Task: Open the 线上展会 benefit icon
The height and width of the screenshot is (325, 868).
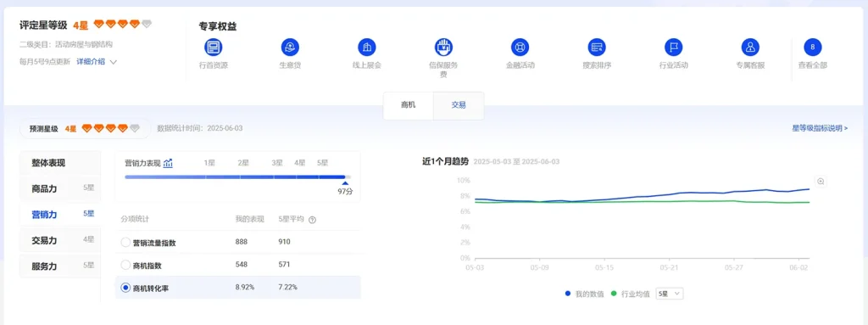Action: click(366, 48)
